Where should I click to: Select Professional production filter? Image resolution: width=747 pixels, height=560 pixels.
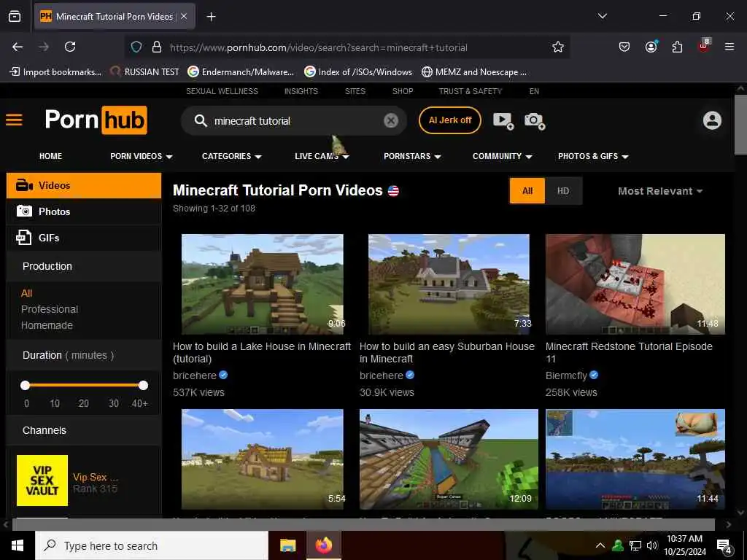tap(50, 309)
